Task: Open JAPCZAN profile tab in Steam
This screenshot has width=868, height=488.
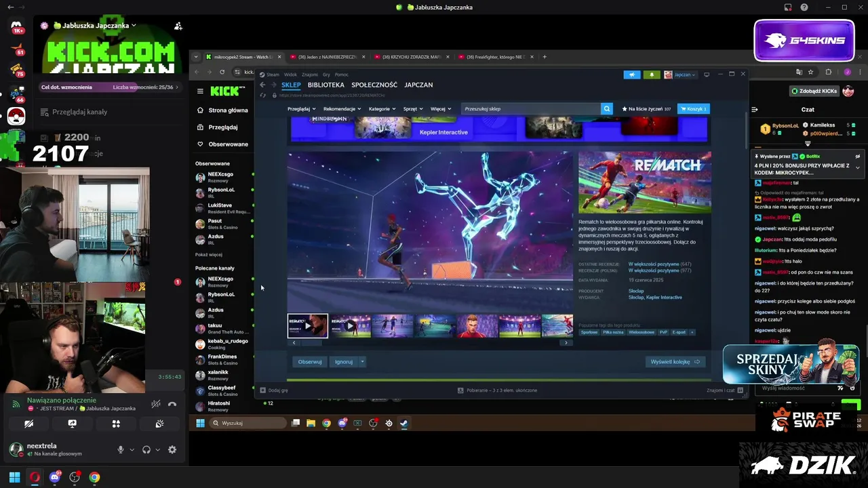Action: (418, 85)
